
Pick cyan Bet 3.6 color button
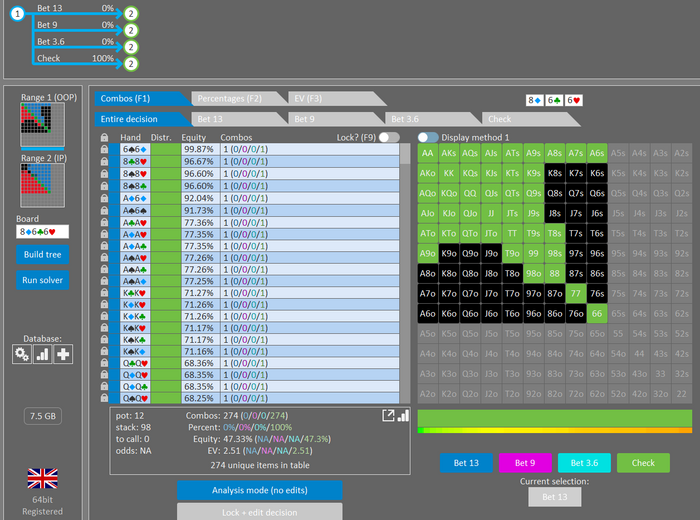point(584,463)
